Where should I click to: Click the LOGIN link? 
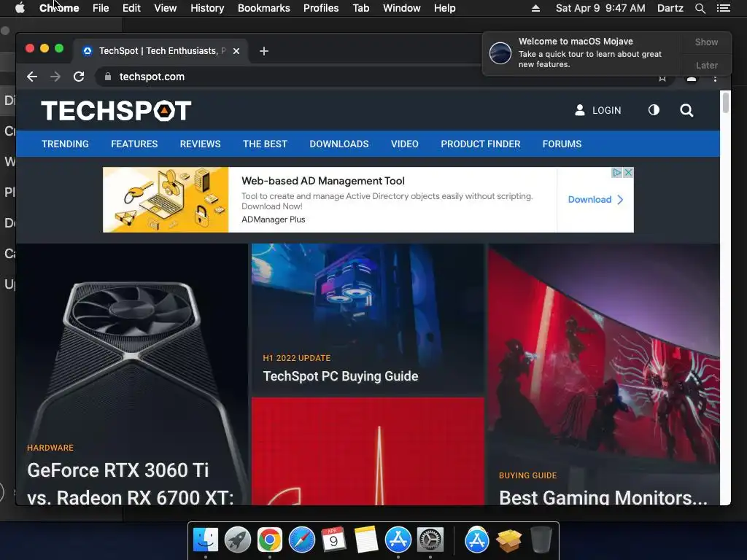click(x=606, y=111)
